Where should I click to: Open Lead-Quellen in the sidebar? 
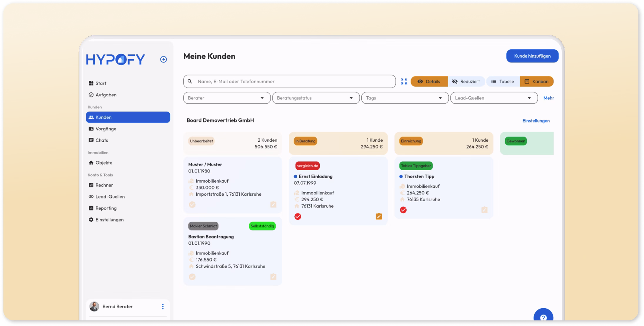click(128, 197)
